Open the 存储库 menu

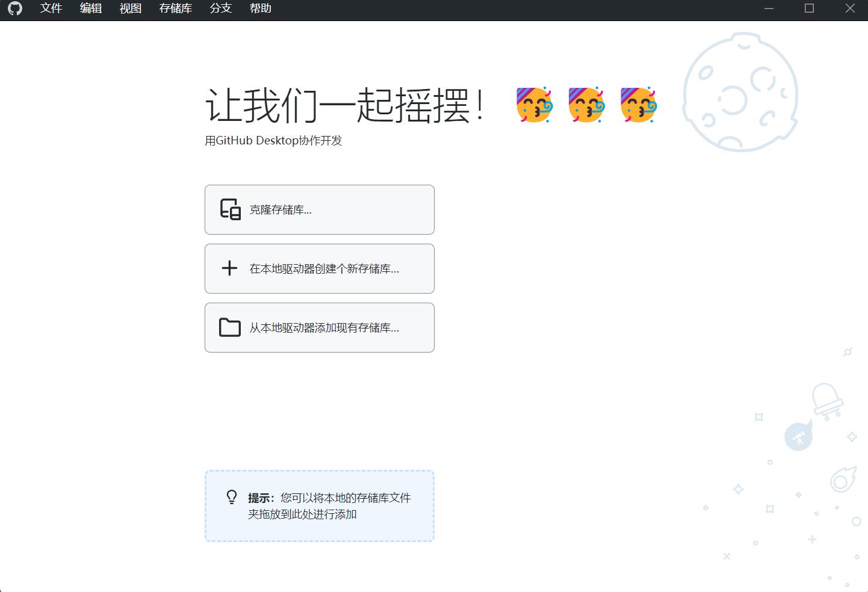176,8
